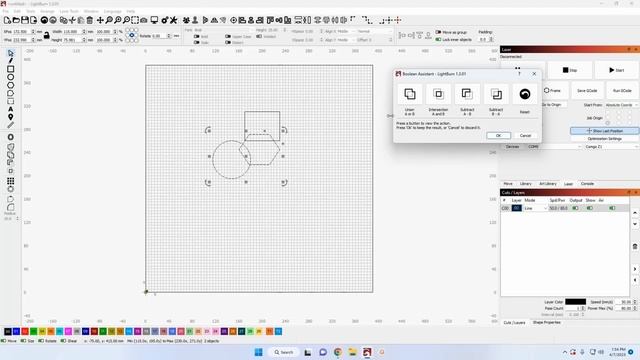
Task: Toggle Show switch for layer C00
Action: (x=589, y=208)
